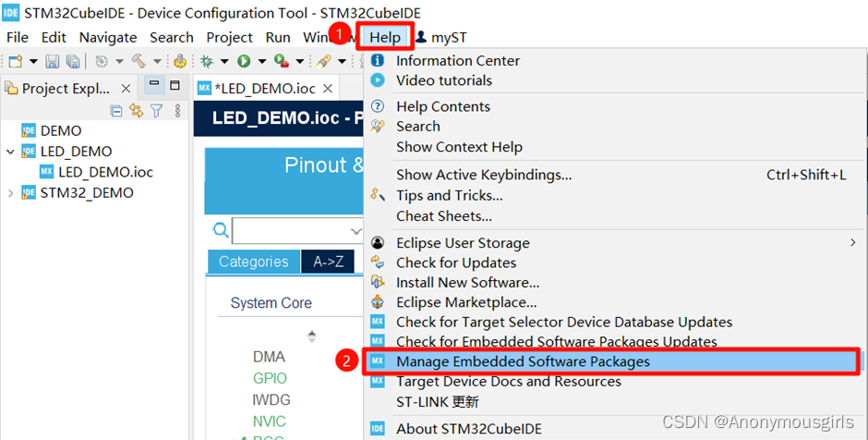Click the myST account button
The image size is (868, 440).
(441, 37)
